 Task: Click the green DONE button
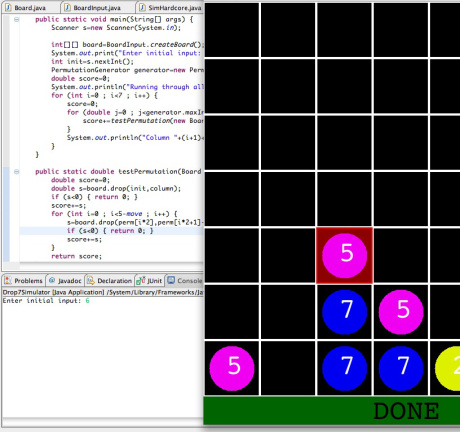click(x=332, y=411)
